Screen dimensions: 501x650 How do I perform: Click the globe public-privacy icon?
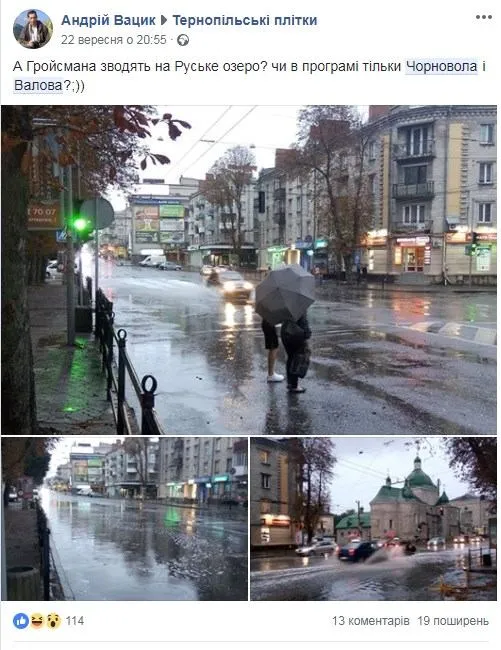coord(183,40)
